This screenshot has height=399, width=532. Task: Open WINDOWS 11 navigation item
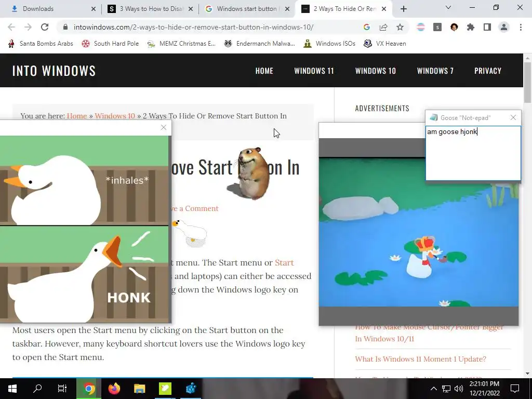(314, 71)
